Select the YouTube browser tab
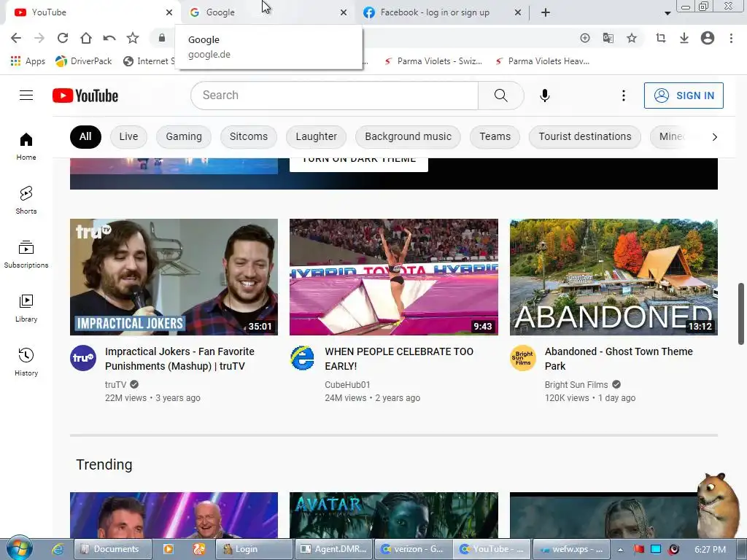 [93, 12]
